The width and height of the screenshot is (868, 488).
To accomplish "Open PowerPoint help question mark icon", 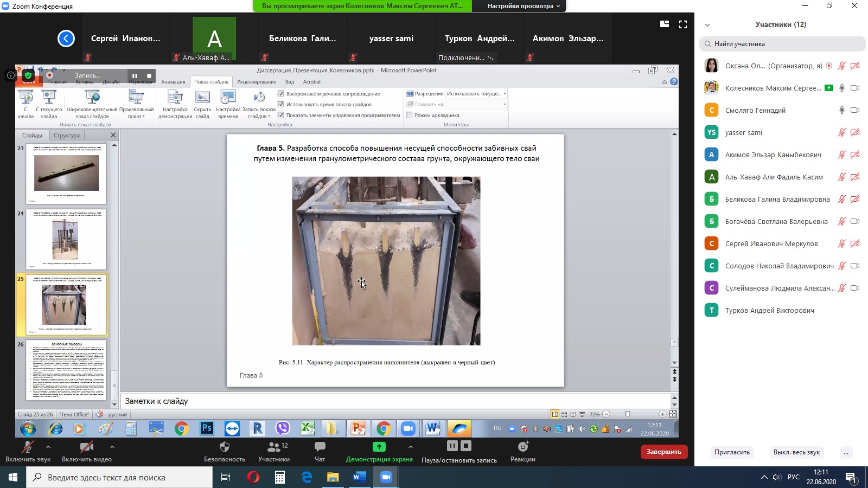I will [x=674, y=82].
